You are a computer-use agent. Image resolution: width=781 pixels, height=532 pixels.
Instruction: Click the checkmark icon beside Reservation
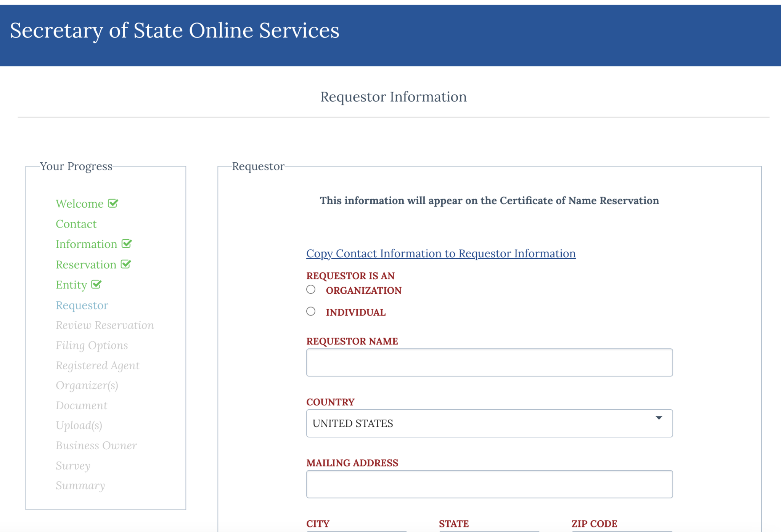click(126, 264)
